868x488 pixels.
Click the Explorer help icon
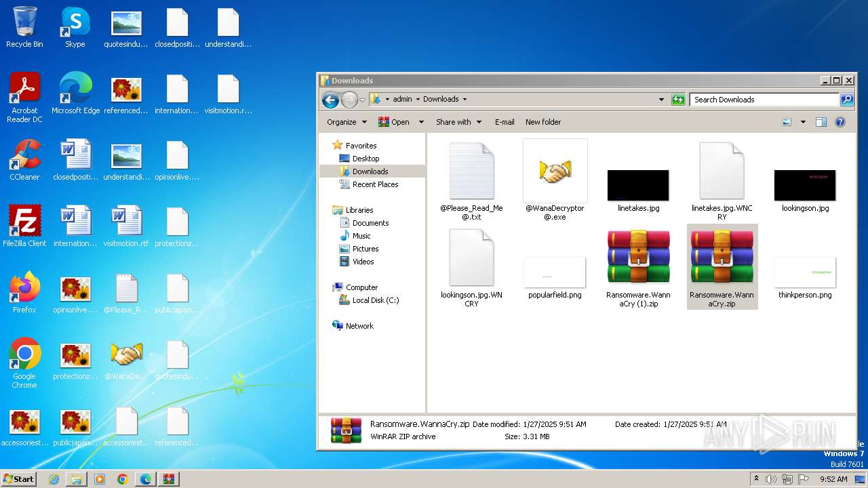tap(840, 122)
